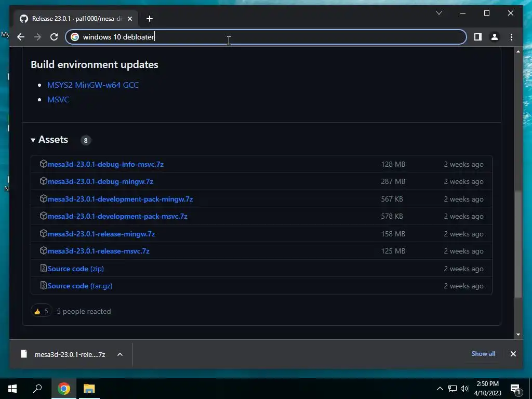Screen dimensions: 532x399
Task: Click package icon beside release-msvc.7z
Action: 44,251
